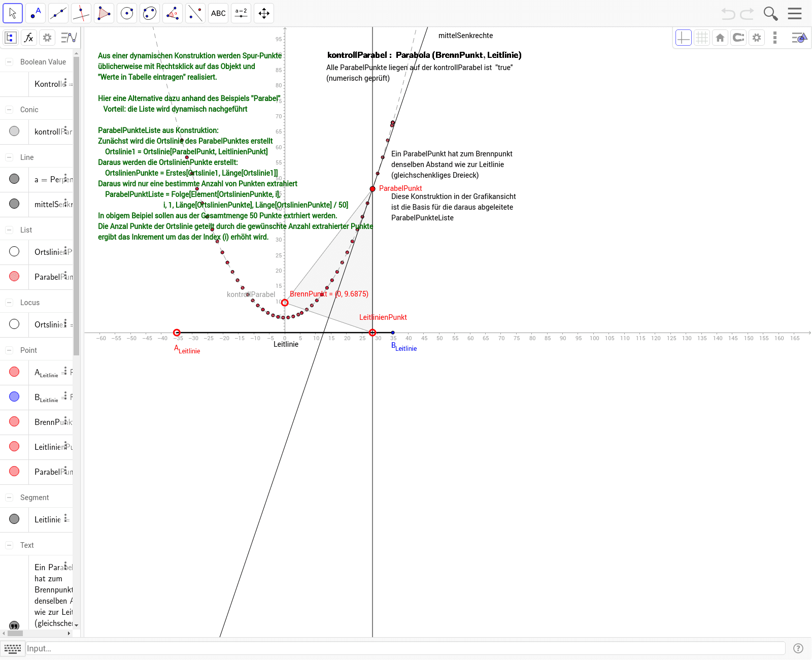Toggle visibility of point B Leitlinie

coord(14,397)
